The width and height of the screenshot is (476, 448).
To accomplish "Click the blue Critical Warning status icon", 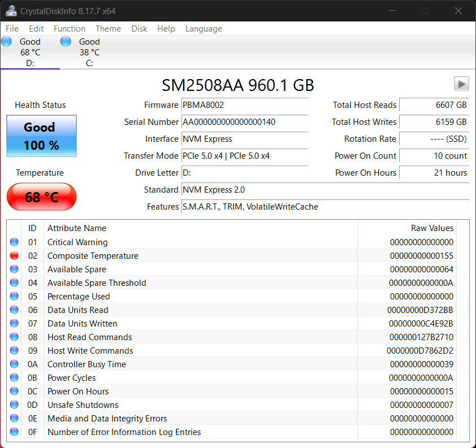I will coord(14,242).
